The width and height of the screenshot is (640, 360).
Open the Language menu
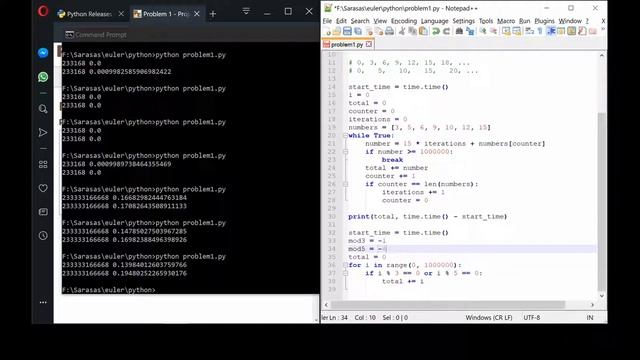[434, 21]
